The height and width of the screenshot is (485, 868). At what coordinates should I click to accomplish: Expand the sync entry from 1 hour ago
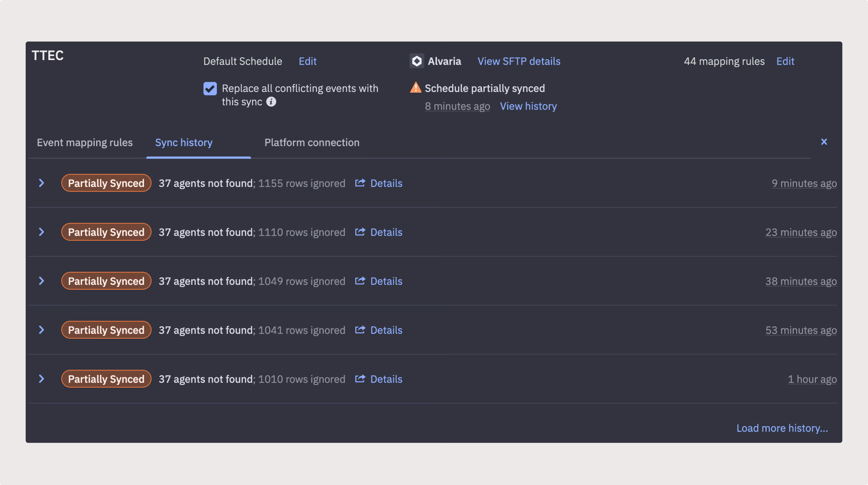coord(41,379)
